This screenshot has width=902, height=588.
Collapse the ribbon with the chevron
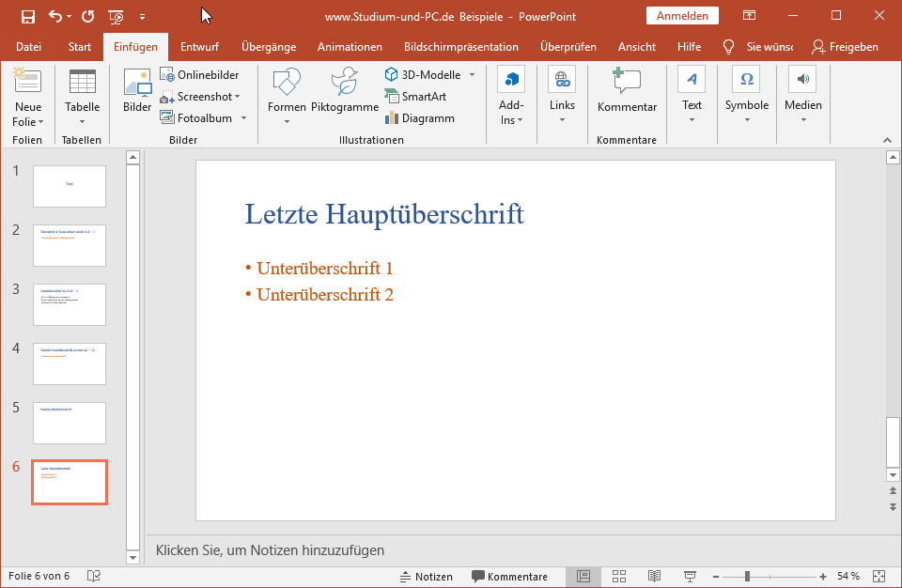tap(887, 140)
